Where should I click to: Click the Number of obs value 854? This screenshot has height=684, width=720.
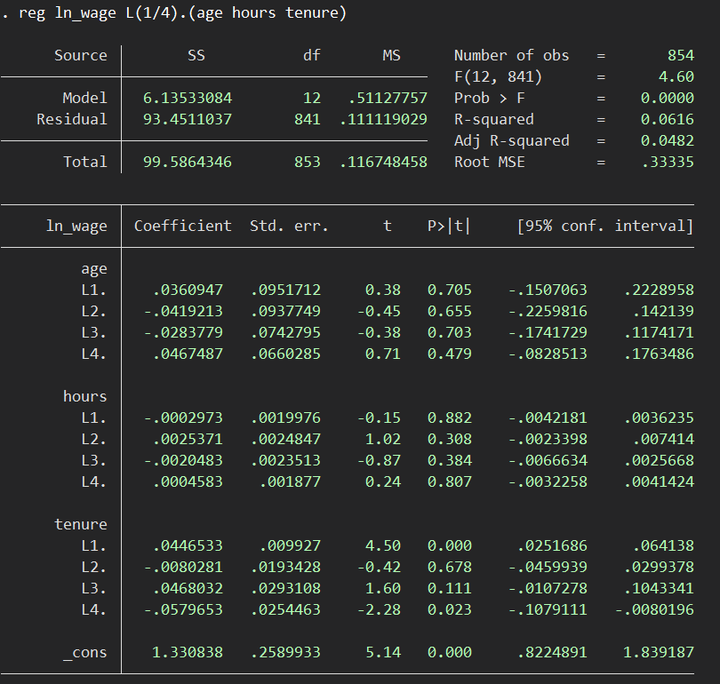(681, 56)
